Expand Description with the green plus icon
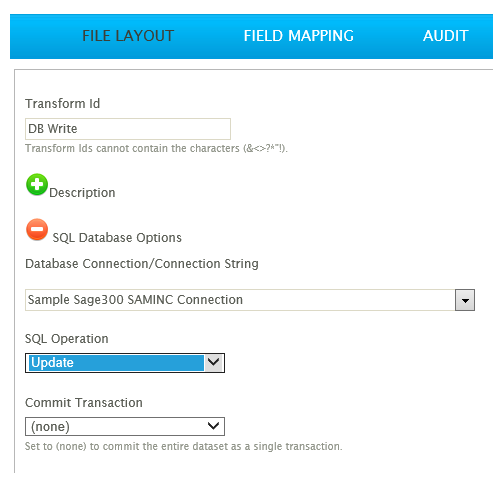 coord(37,184)
